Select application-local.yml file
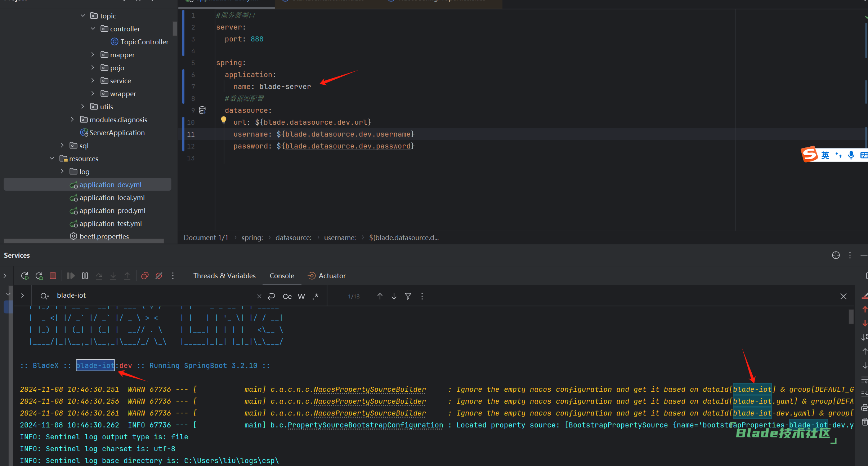Screen dimensions: 868x466 point(107,198)
